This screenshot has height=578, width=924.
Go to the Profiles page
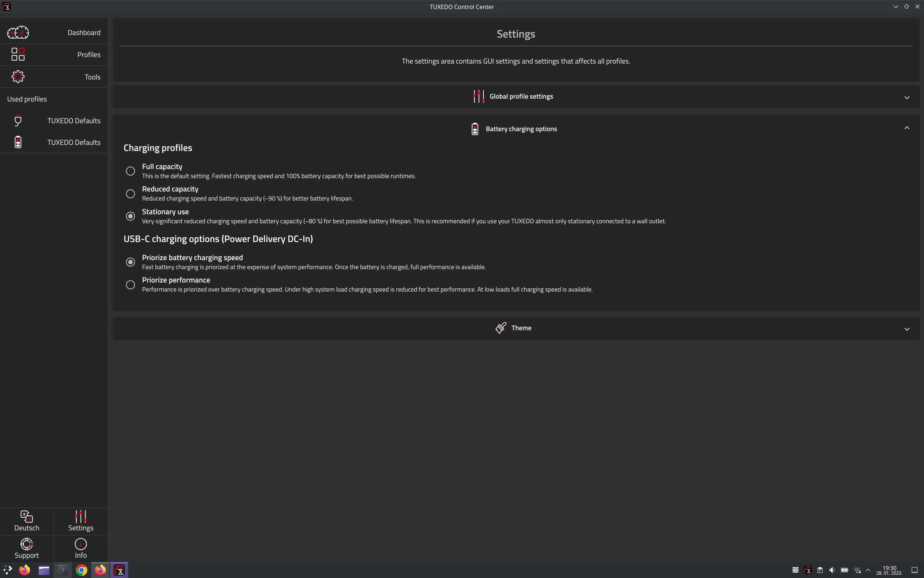click(x=88, y=54)
